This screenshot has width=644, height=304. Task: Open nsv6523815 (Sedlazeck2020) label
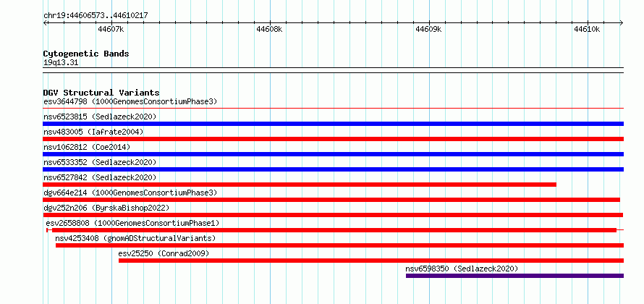pos(100,117)
